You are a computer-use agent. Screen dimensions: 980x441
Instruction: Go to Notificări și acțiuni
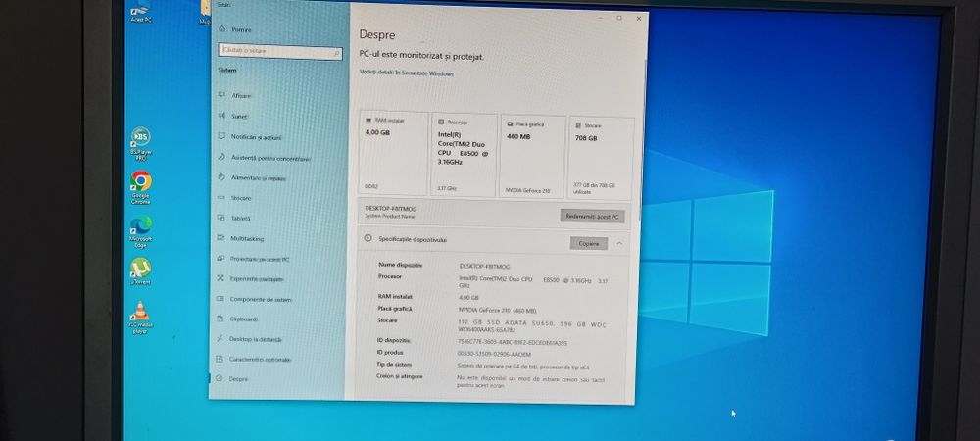(256, 137)
